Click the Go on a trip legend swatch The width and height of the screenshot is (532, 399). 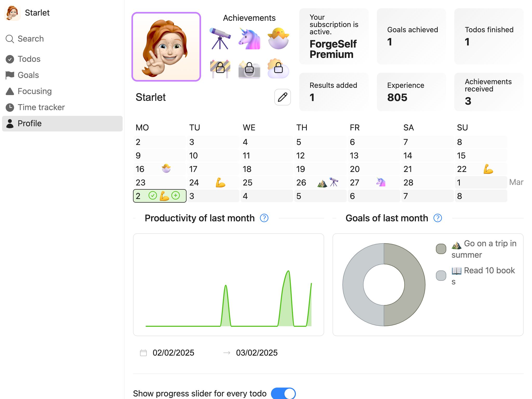tap(441, 249)
